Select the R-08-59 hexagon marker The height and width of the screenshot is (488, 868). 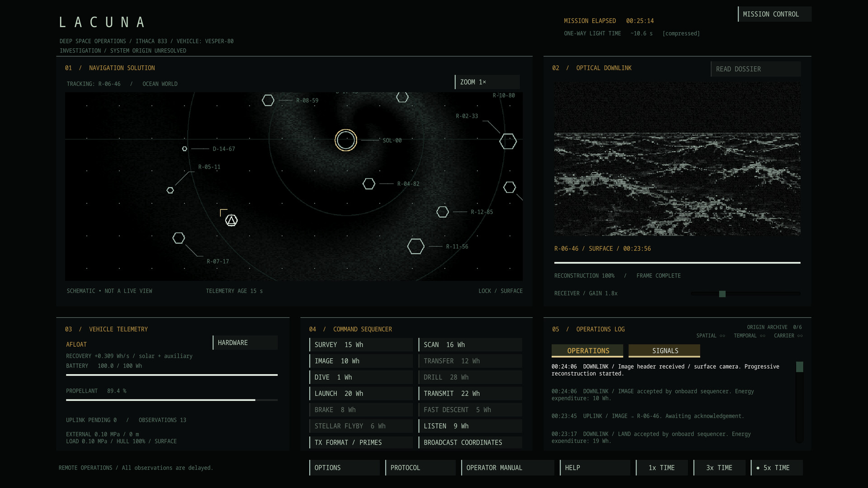pyautogui.click(x=268, y=100)
